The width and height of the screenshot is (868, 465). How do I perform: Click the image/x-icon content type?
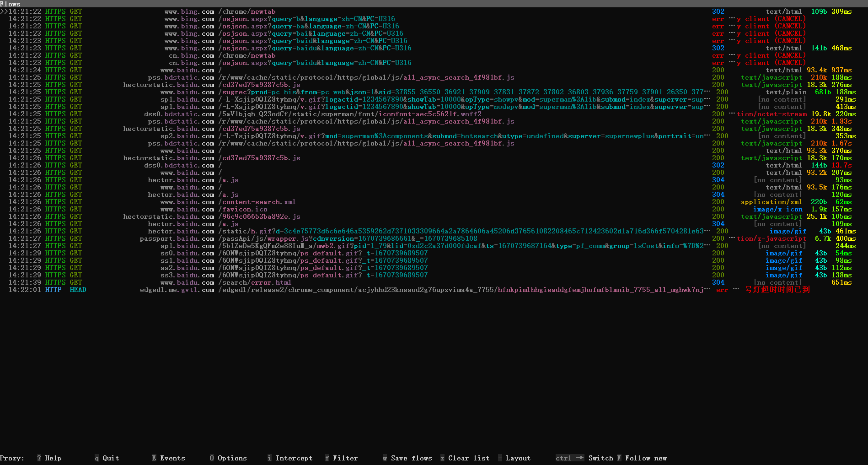(x=778, y=209)
